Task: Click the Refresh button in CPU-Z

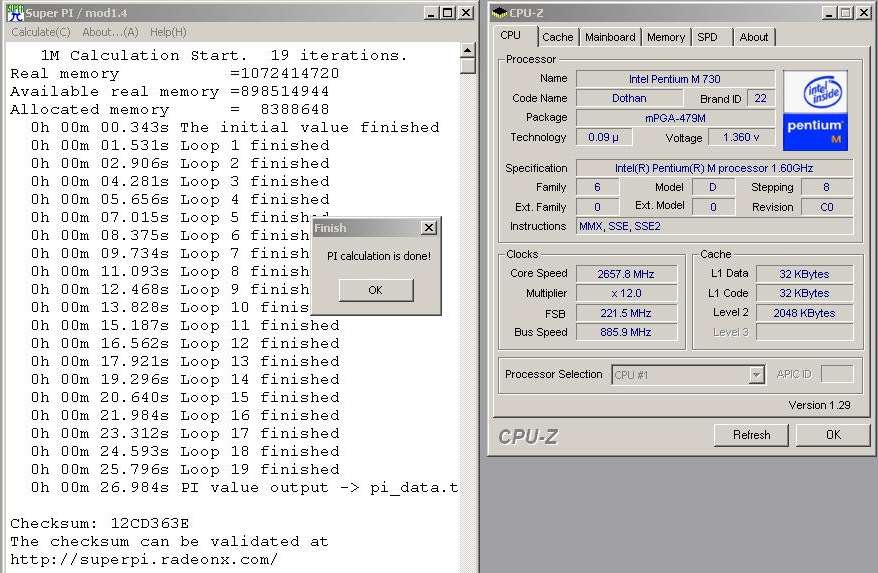Action: point(751,435)
